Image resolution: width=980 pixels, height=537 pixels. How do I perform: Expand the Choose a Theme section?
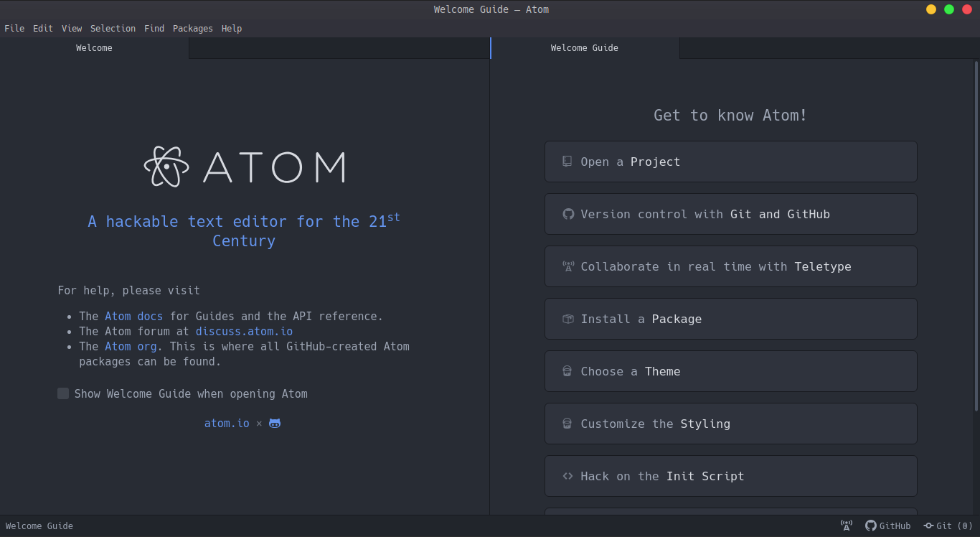pyautogui.click(x=730, y=371)
